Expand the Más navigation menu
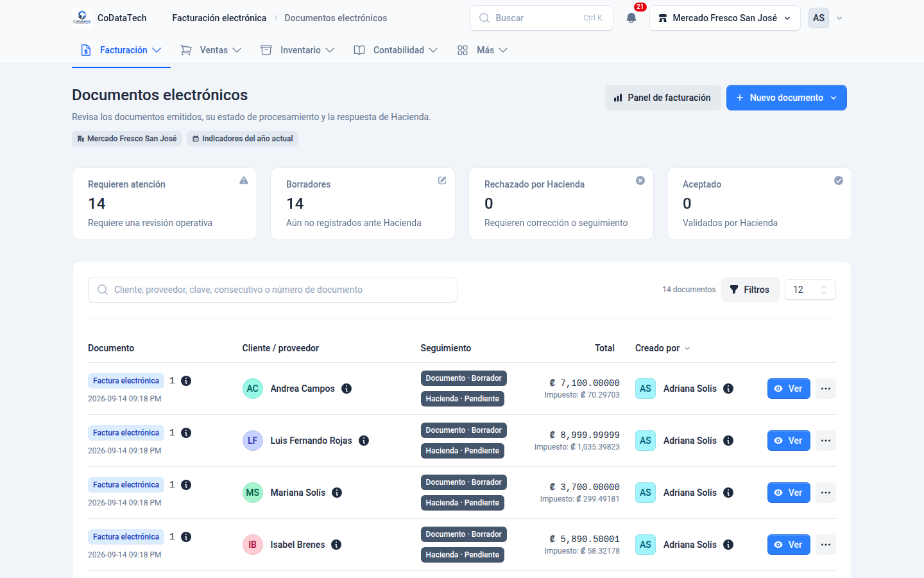 [x=482, y=50]
